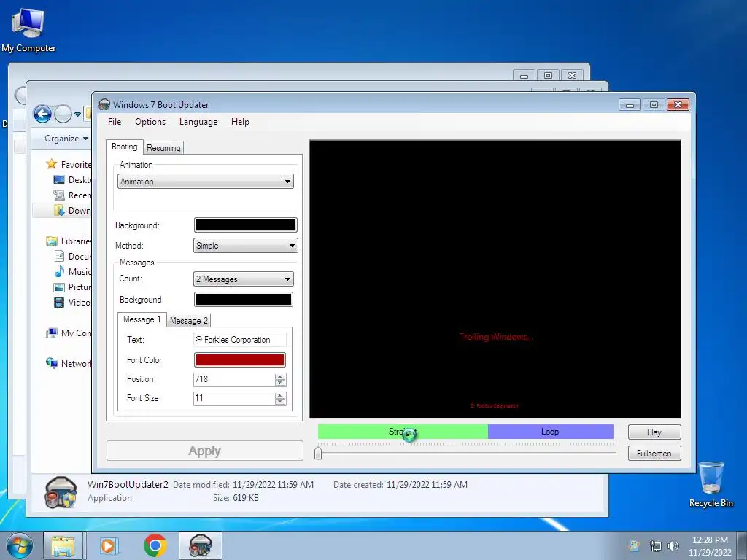The width and height of the screenshot is (747, 560).
Task: Select Pictures library in Explorer sidebar
Action: click(72, 287)
